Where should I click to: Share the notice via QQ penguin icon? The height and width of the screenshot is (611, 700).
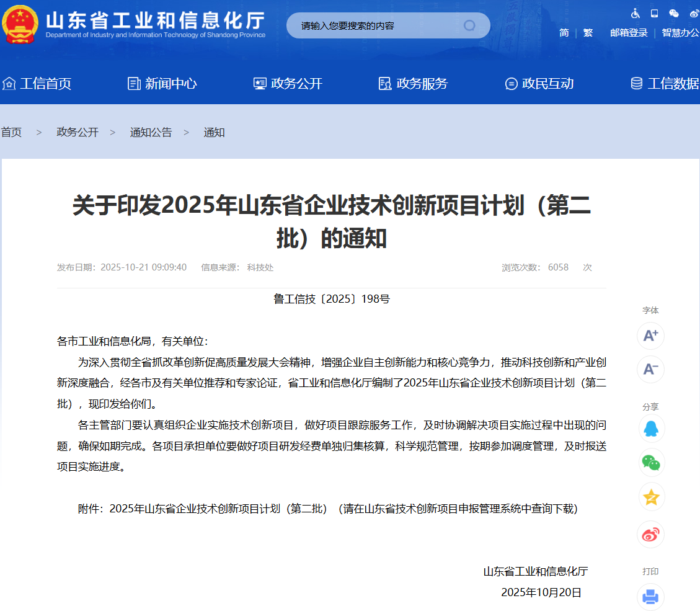pyautogui.click(x=651, y=429)
